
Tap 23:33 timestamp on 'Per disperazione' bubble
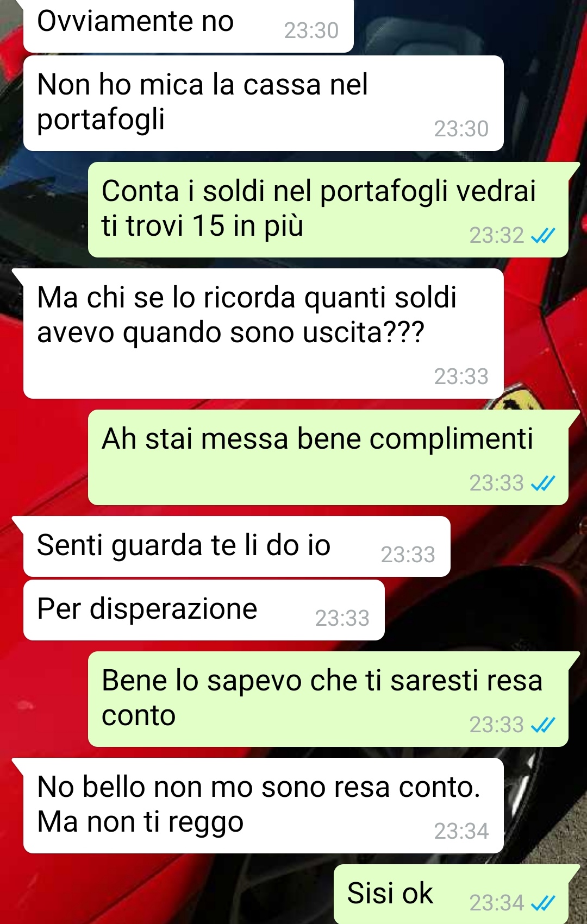click(x=342, y=618)
